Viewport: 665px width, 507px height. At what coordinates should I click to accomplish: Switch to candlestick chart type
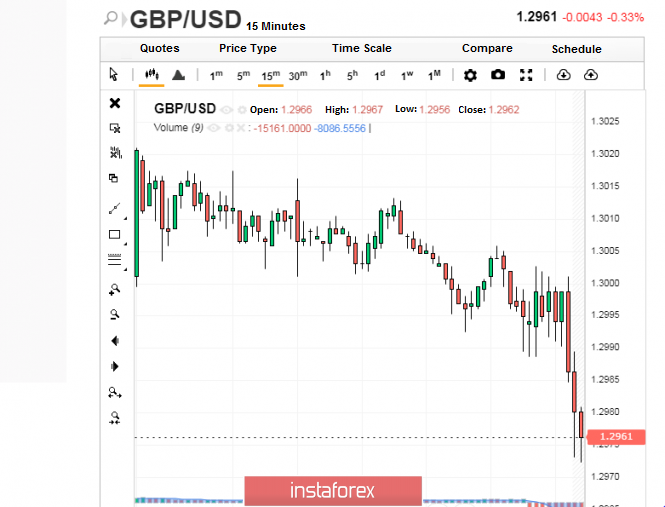point(151,75)
